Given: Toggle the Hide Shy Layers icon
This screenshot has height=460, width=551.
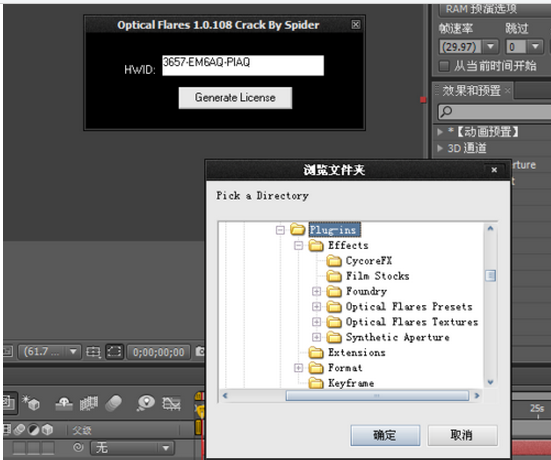Looking at the screenshot, I should [64, 403].
